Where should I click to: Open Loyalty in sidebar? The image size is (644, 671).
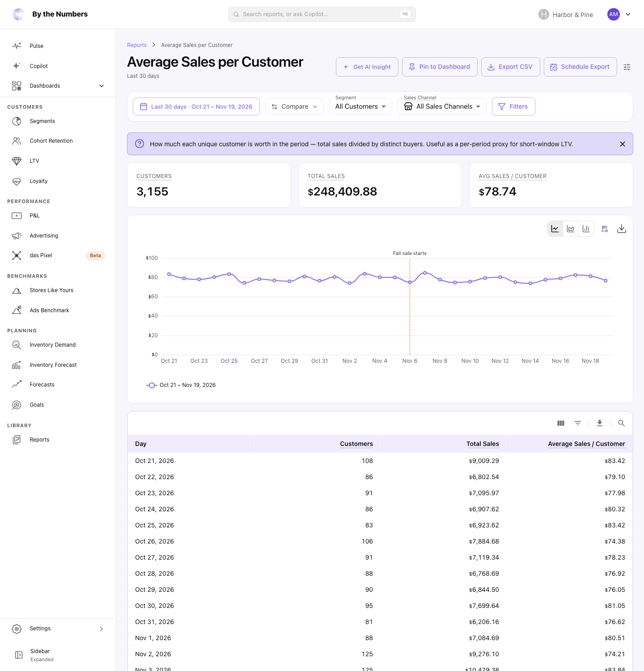[x=58, y=181]
